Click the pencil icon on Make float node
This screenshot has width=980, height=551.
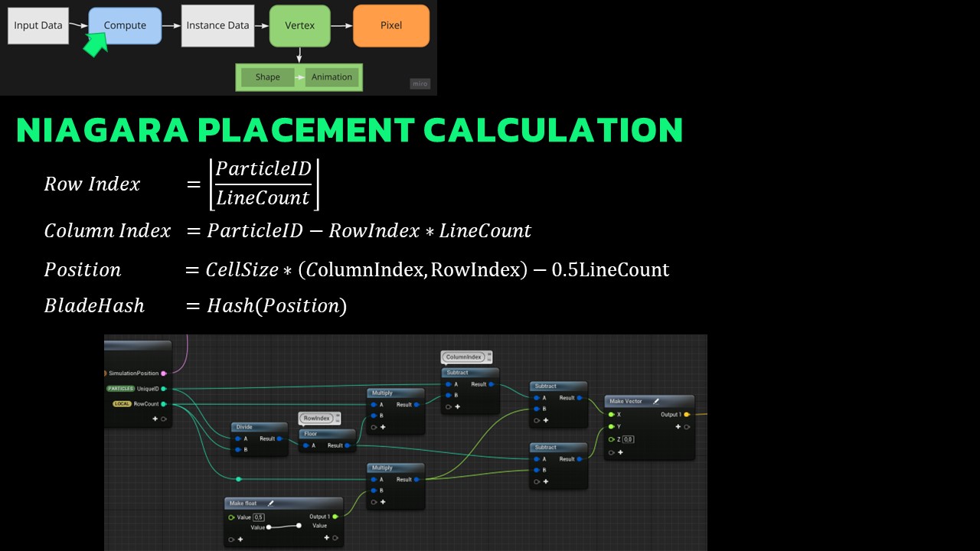click(x=271, y=504)
